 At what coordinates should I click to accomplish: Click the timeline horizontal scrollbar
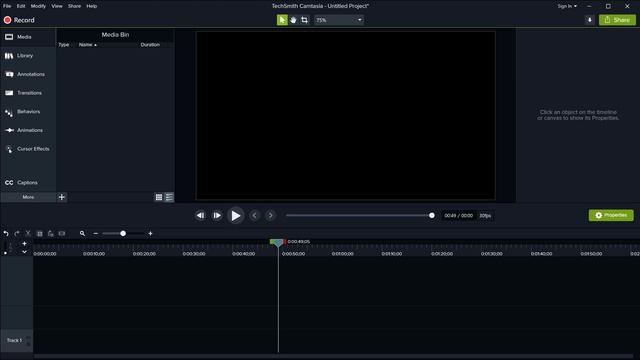[333, 356]
